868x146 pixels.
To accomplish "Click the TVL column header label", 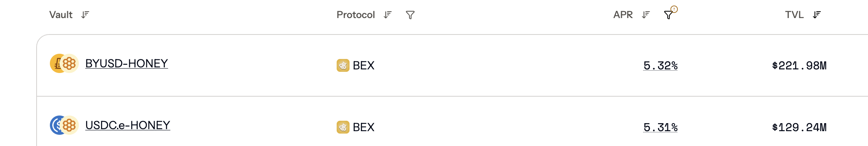I will (794, 15).
